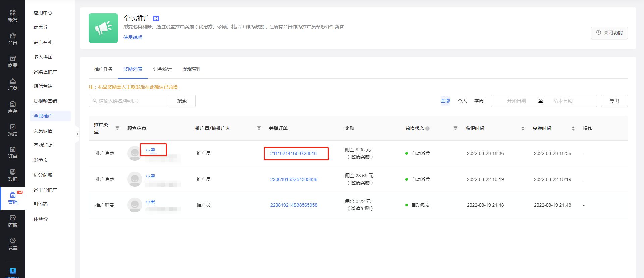Click the 搜索 search button
The height and width of the screenshot is (278, 644).
(182, 101)
